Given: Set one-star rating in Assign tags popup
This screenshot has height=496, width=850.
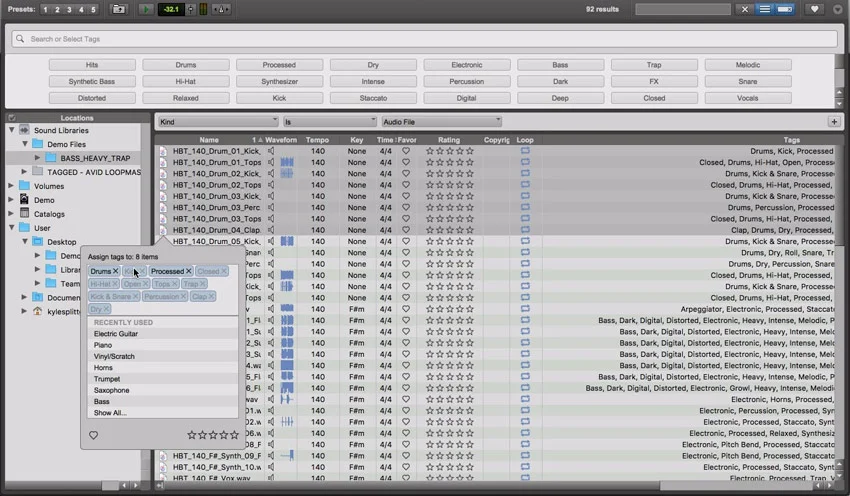Looking at the screenshot, I should coord(191,435).
